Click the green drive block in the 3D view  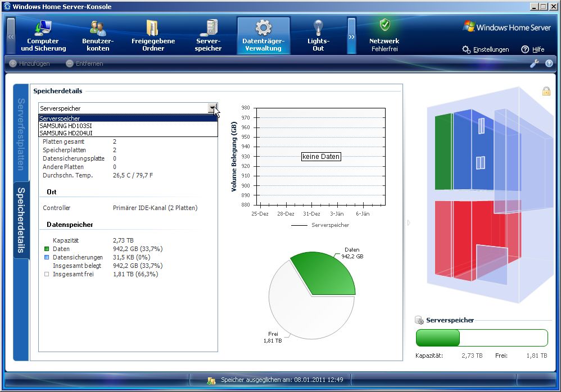[444, 152]
